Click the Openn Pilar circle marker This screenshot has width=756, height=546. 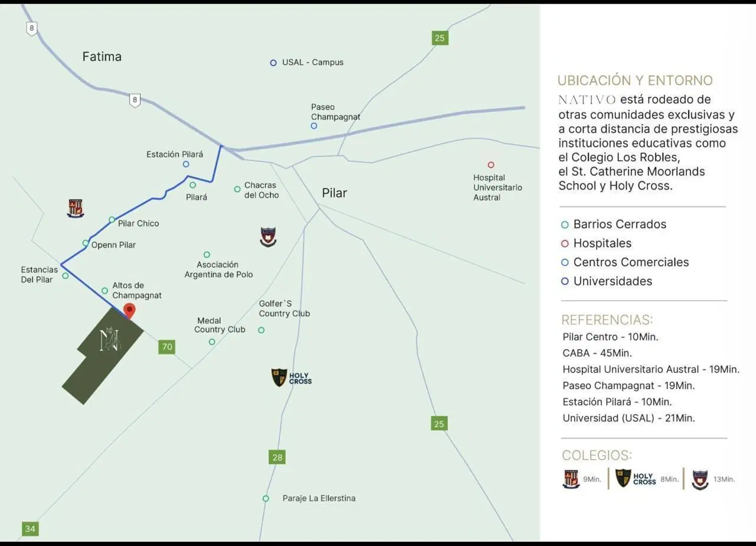coord(86,243)
